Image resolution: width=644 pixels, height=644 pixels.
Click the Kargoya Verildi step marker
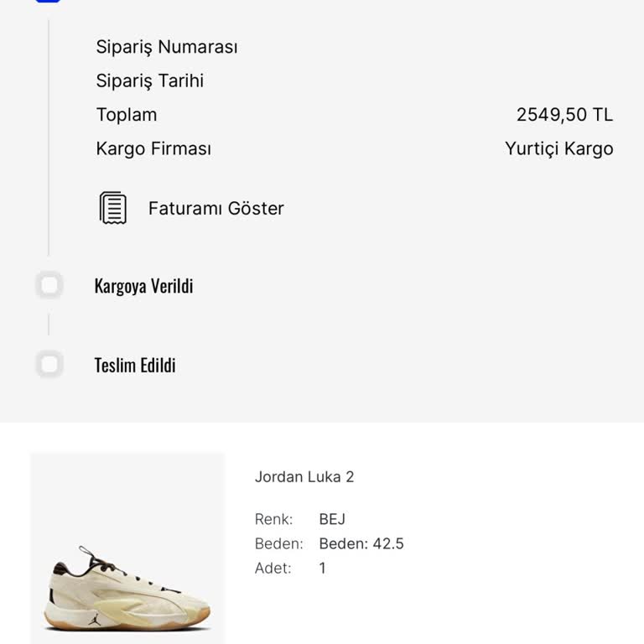click(49, 286)
